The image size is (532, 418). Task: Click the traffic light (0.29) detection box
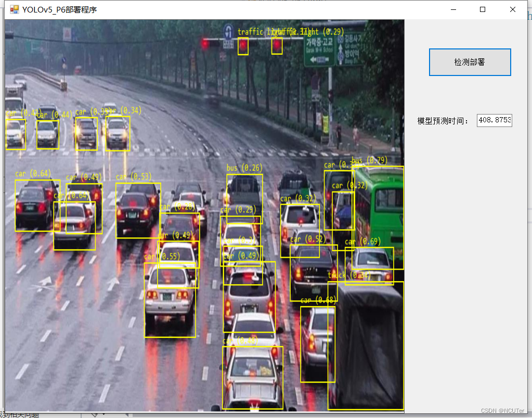[x=276, y=46]
